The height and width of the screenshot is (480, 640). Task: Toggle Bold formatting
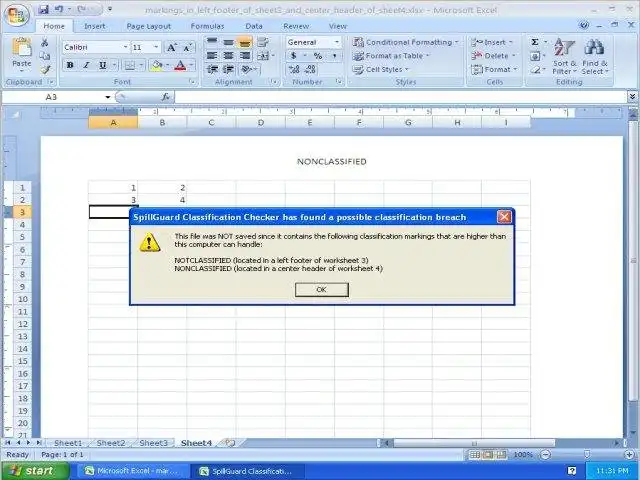coord(70,65)
